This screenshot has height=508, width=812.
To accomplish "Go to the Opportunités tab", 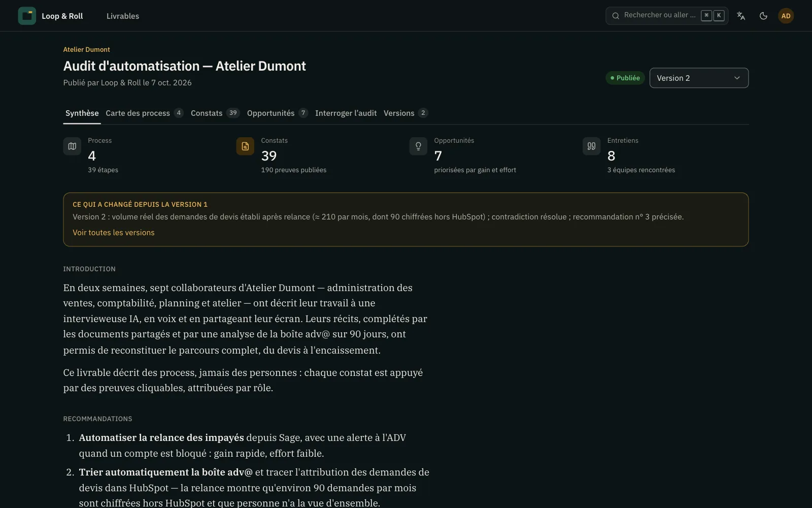I will [277, 113].
